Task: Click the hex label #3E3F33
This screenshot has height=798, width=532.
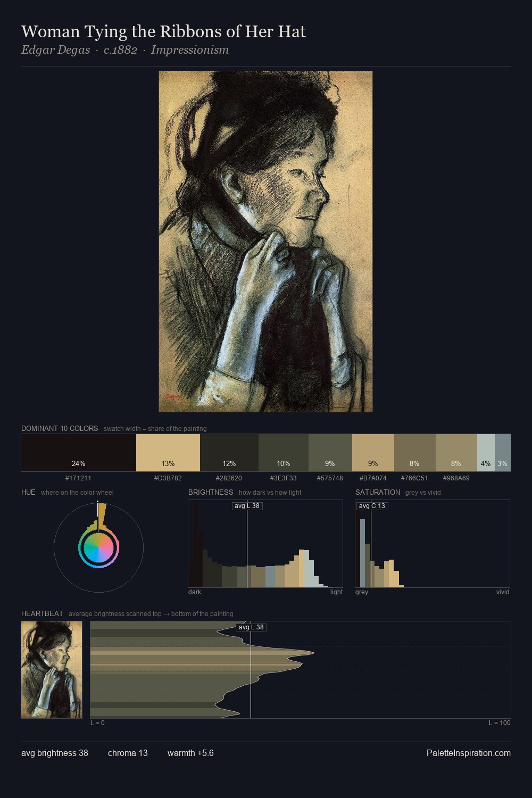Action: click(x=284, y=478)
